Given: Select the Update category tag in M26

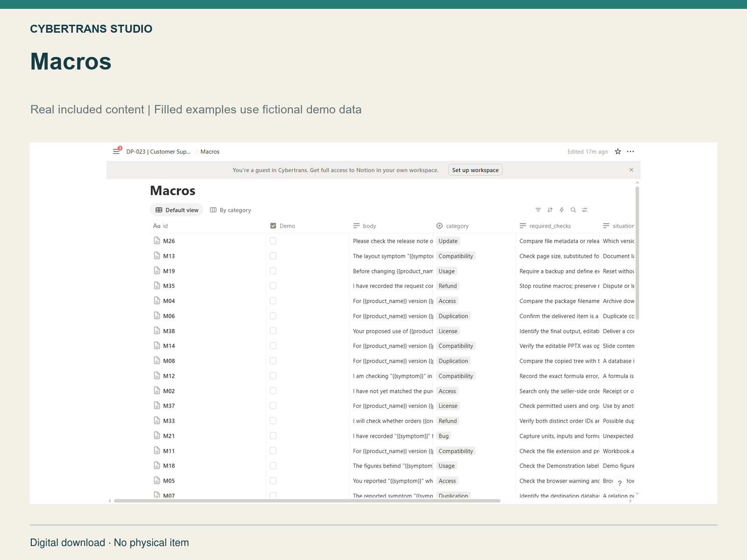Looking at the screenshot, I should point(448,241).
